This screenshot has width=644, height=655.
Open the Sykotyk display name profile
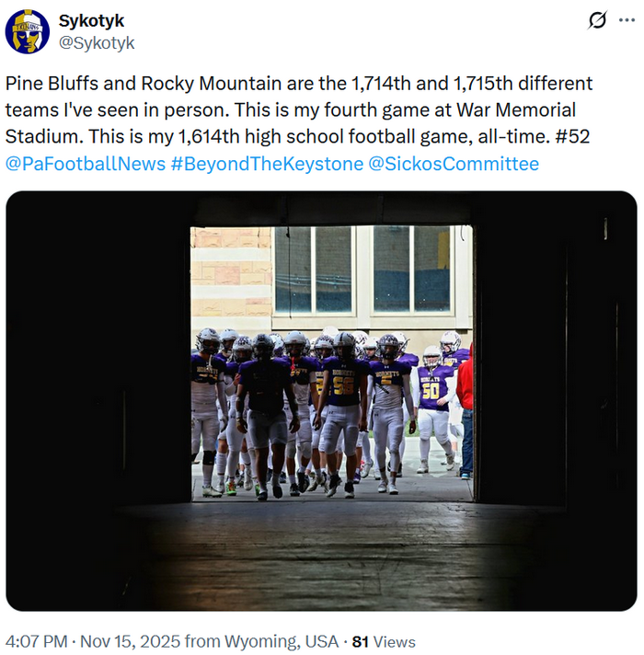pyautogui.click(x=91, y=21)
